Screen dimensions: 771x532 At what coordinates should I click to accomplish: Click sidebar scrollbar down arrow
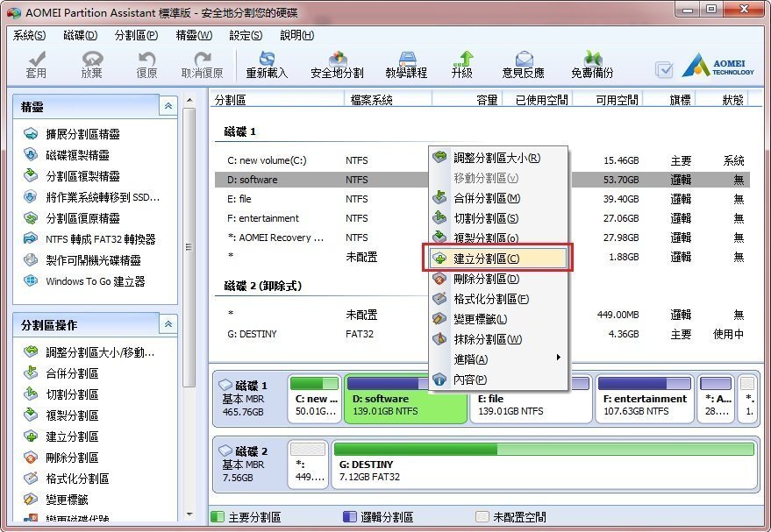click(189, 514)
